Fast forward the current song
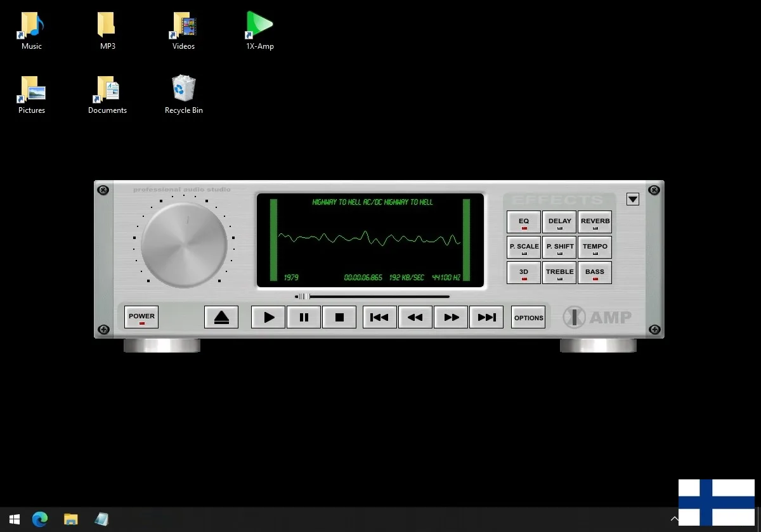This screenshot has height=532, width=761. (451, 318)
